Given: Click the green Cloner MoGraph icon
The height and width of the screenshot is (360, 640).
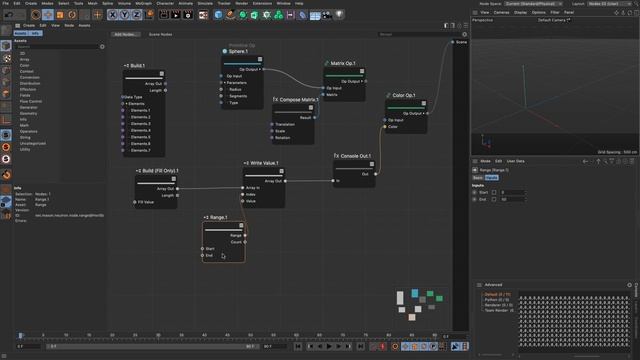Looking at the screenshot, I should [x=278, y=15].
